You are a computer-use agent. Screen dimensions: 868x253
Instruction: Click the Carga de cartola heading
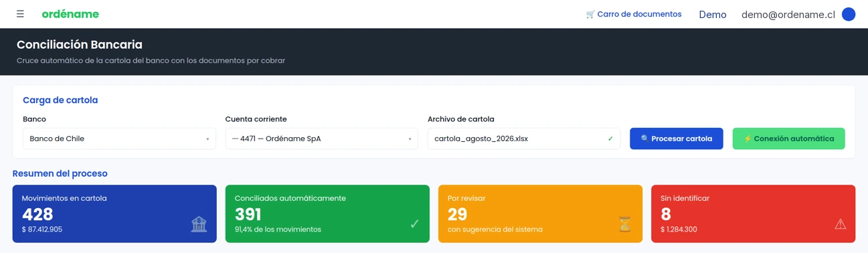click(x=60, y=100)
